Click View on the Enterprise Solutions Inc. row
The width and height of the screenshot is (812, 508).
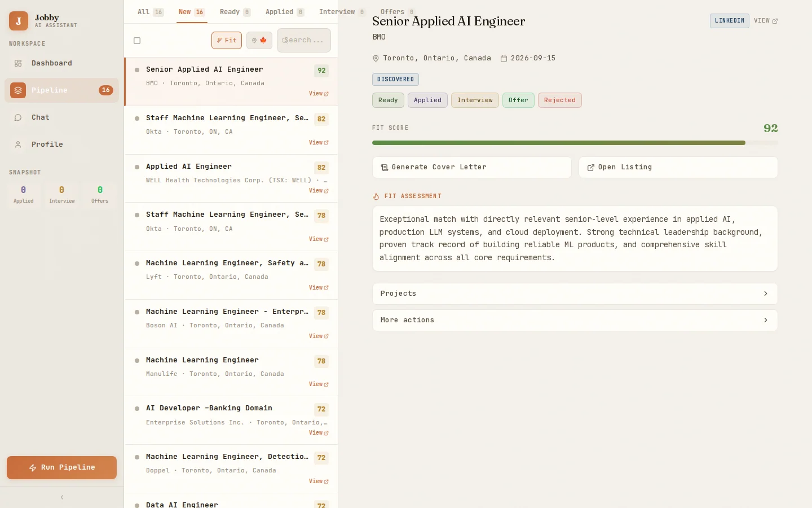(x=319, y=433)
